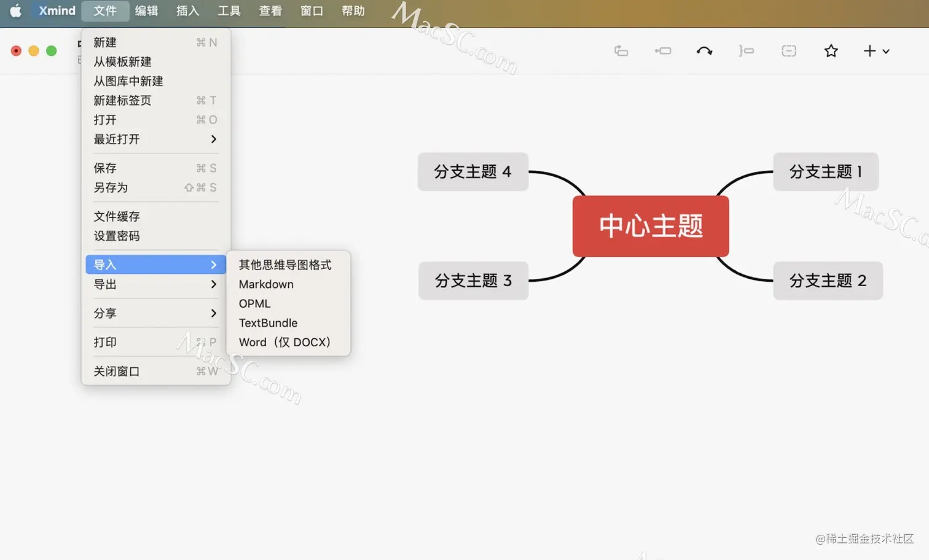Import an OPML file
Screen dimensions: 929x560
[x=288, y=303]
